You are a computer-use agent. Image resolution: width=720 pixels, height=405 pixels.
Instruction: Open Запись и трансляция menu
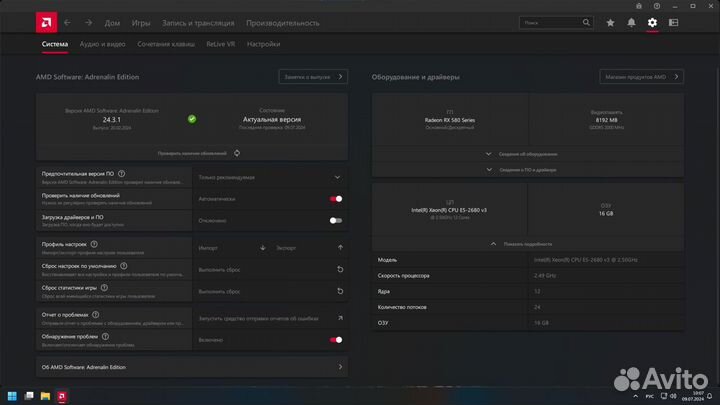(x=198, y=23)
